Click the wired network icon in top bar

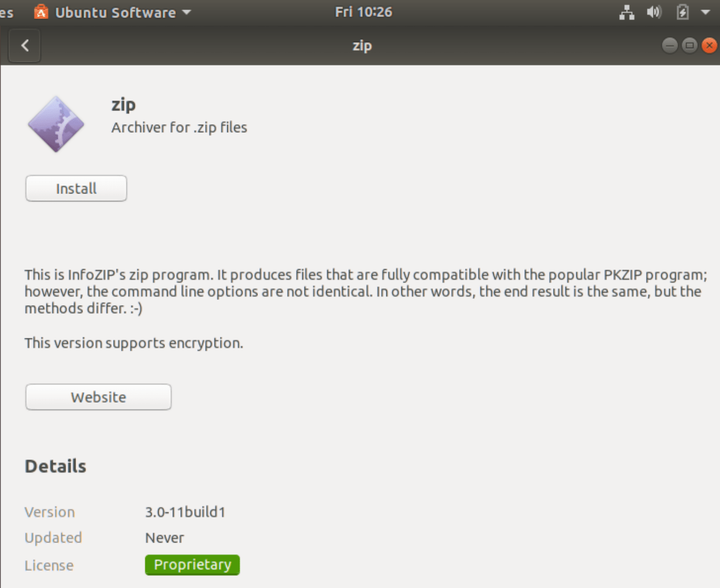point(627,12)
